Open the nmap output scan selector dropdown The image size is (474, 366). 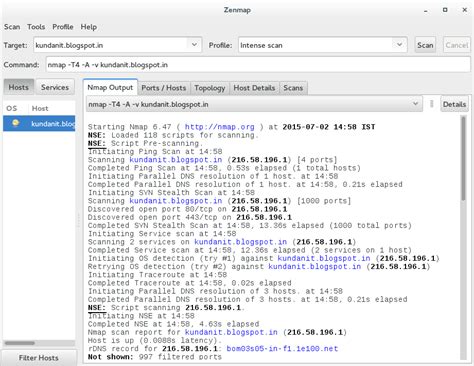254,104
